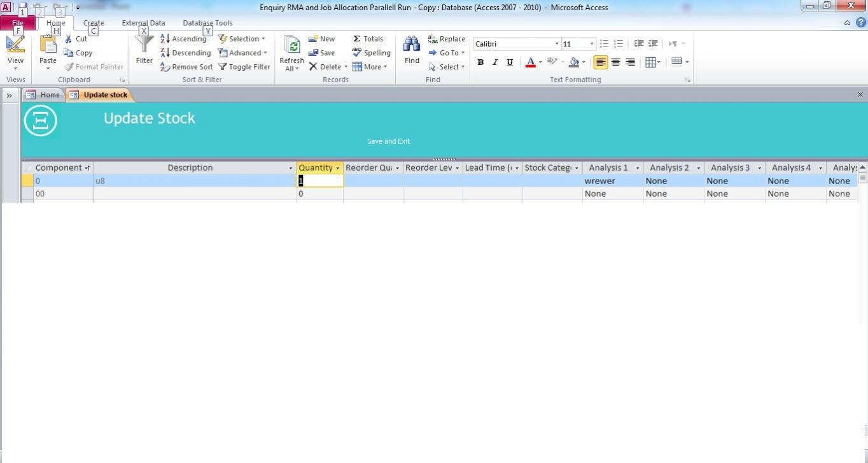Delete the current record
Viewport: 868px width, 463px height.
[x=326, y=67]
